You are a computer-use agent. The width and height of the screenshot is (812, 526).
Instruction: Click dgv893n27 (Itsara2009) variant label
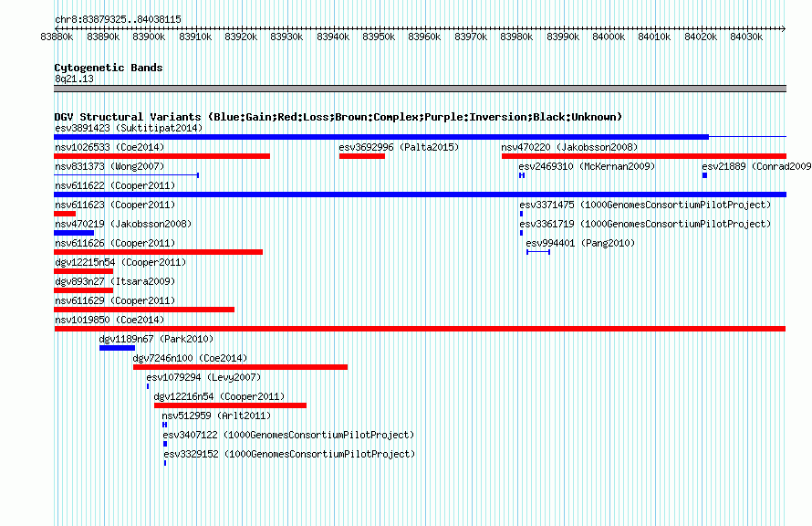click(x=115, y=281)
